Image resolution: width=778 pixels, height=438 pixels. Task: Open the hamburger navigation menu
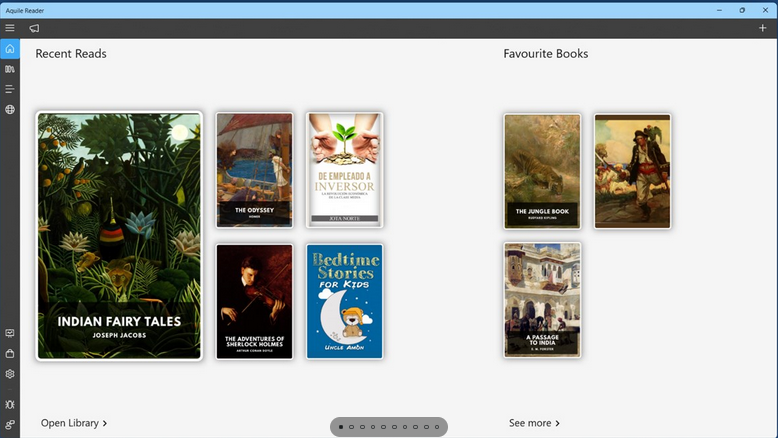click(x=10, y=28)
